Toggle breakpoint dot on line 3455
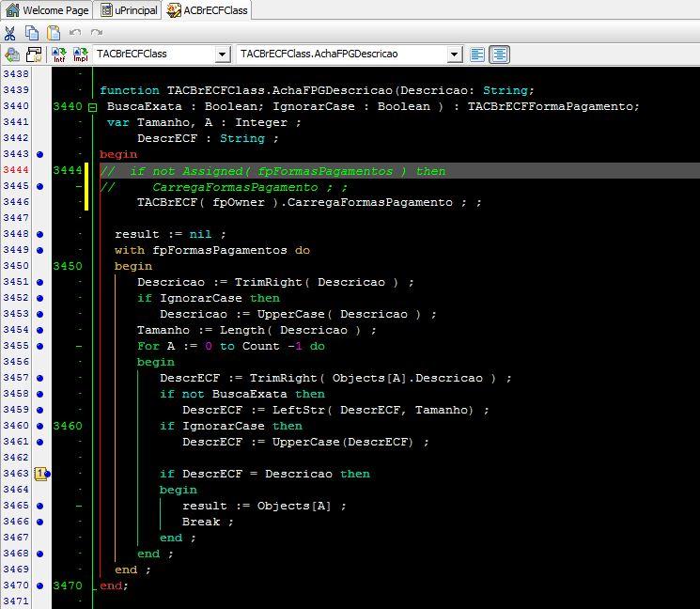 point(40,346)
